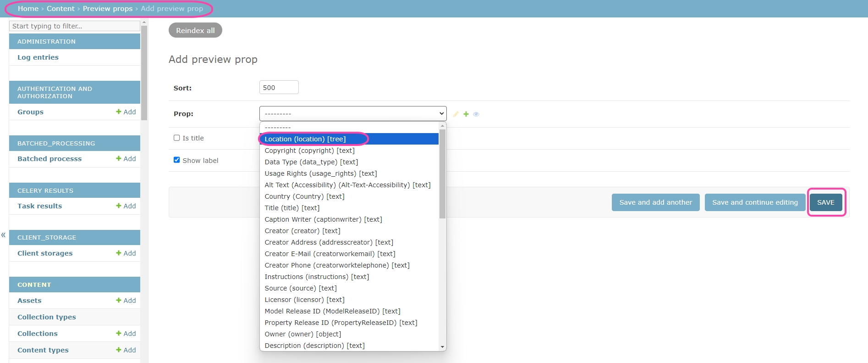
Task: Toggle the Is title checkbox
Action: [177, 138]
